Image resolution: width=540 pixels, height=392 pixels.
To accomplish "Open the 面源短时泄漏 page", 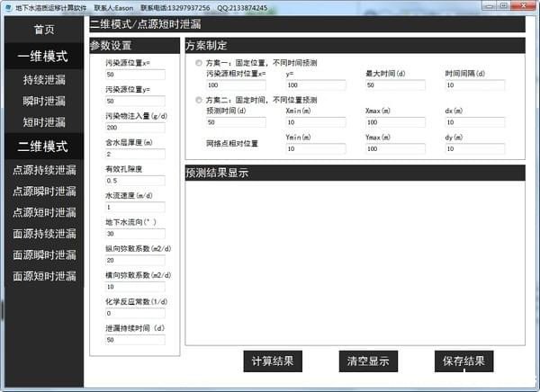I will pyautogui.click(x=44, y=276).
